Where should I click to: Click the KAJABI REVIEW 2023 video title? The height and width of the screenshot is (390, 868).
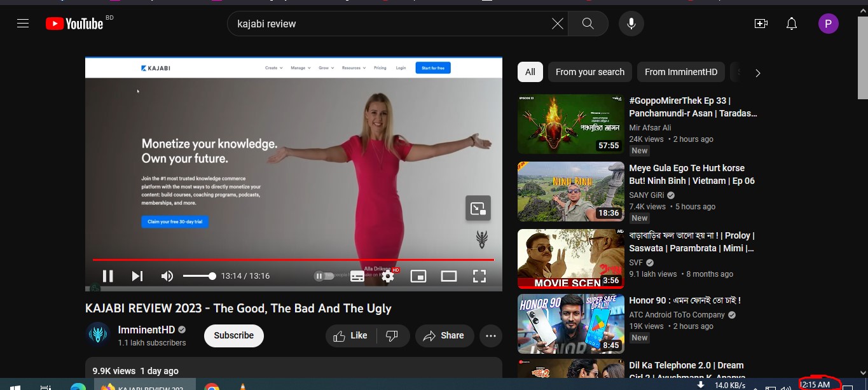pos(238,309)
